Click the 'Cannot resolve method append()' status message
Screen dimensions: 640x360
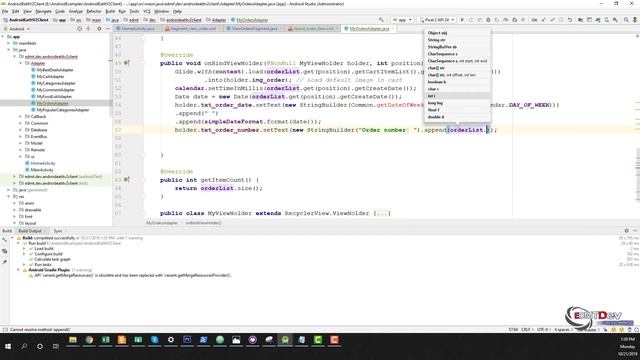(x=40, y=329)
